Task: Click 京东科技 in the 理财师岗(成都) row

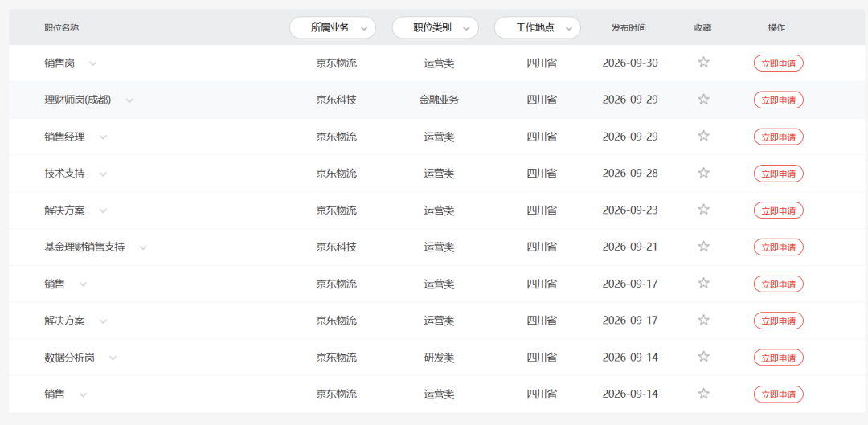Action: coord(337,100)
